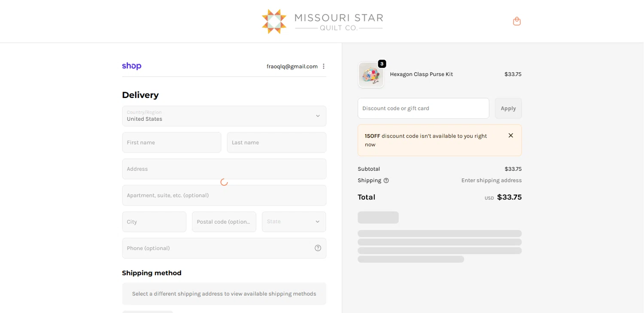Dismiss the 15OFF discount error message
This screenshot has height=313, width=644.
click(x=510, y=135)
